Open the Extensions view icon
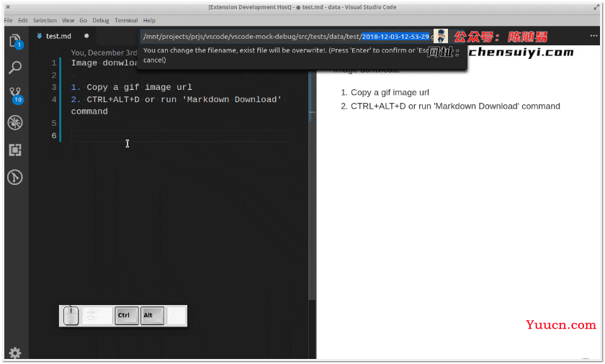This screenshot has height=364, width=605. [x=15, y=150]
